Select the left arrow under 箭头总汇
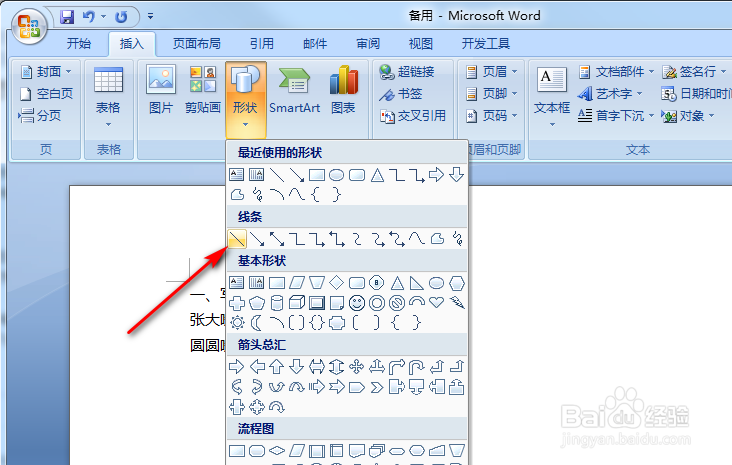Screen dimensions: 732x465 257,367
